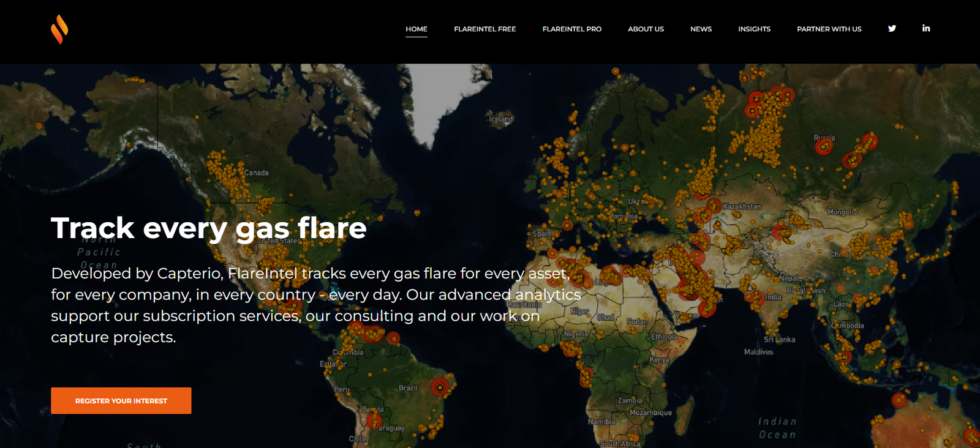Open the FlareIntel Free page
980x448 pixels.
point(484,29)
